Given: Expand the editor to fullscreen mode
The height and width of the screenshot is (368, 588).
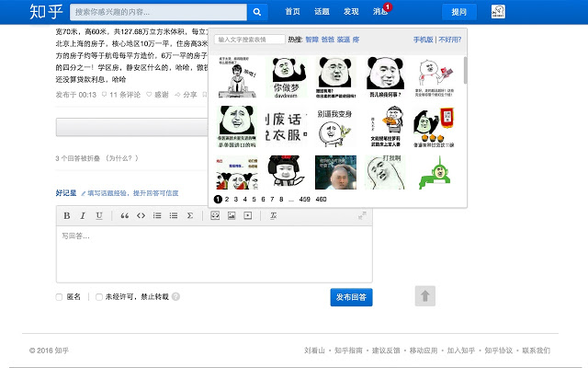Looking at the screenshot, I should (362, 215).
